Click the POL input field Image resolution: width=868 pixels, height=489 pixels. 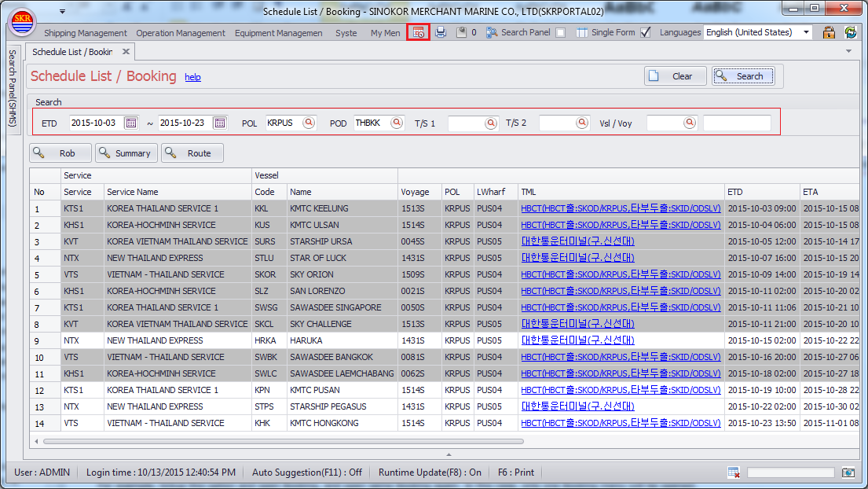coord(284,123)
